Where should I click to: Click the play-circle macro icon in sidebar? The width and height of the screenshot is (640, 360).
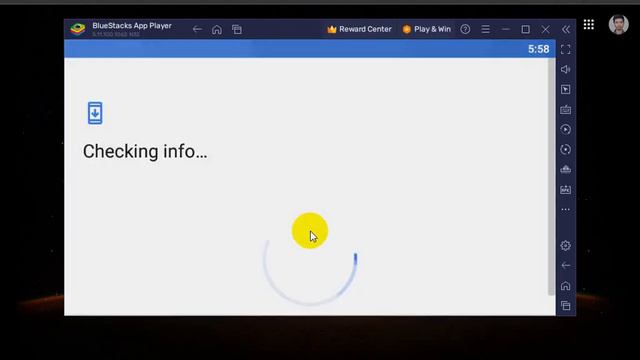coord(566,129)
